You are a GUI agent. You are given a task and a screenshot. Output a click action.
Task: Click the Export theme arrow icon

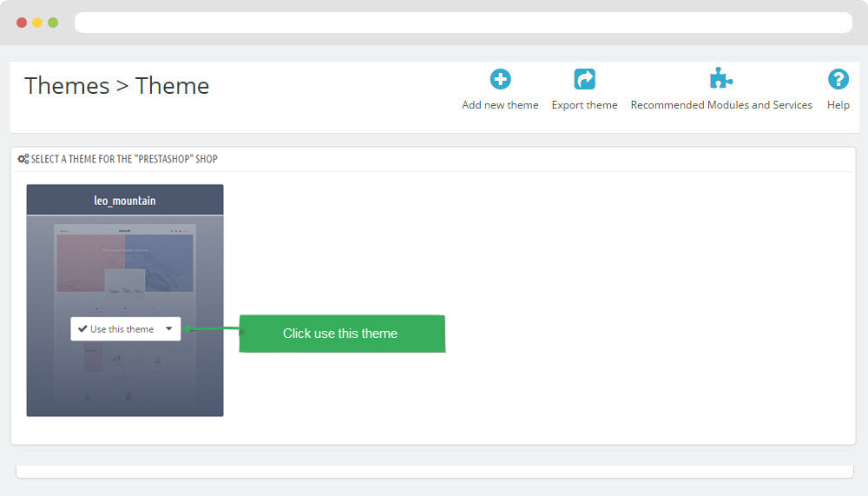584,79
